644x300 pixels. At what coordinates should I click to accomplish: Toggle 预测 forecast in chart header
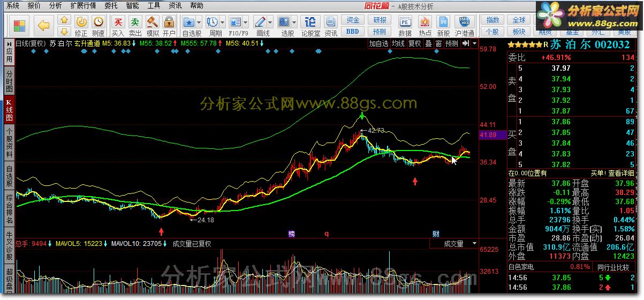(x=452, y=43)
